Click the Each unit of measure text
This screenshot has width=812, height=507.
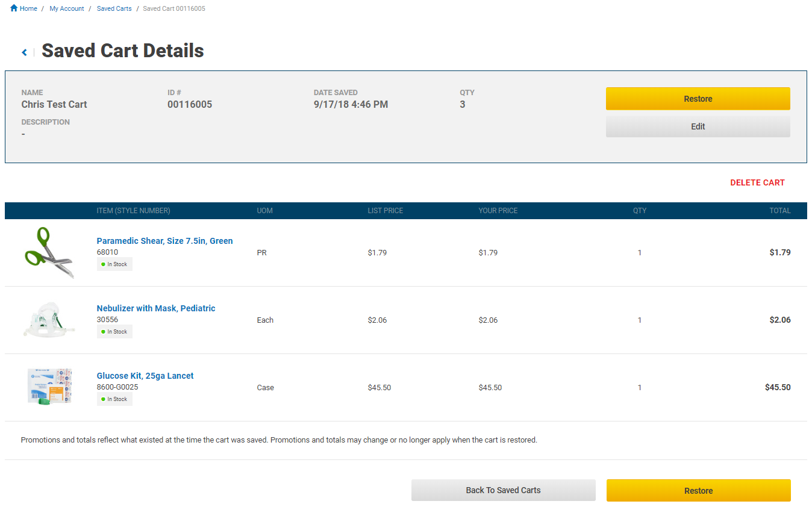point(265,320)
